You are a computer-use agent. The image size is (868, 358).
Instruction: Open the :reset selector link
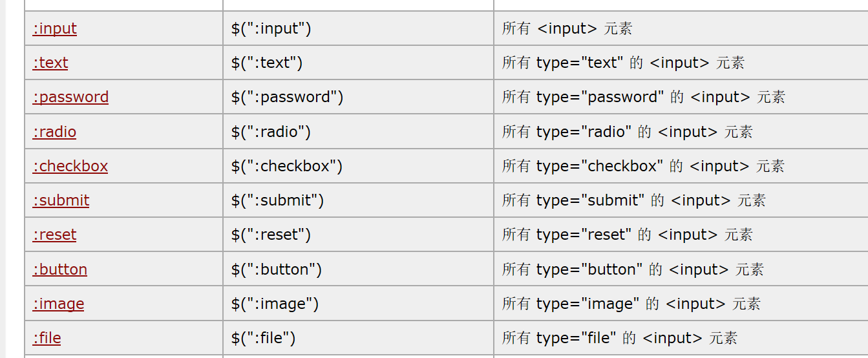54,235
